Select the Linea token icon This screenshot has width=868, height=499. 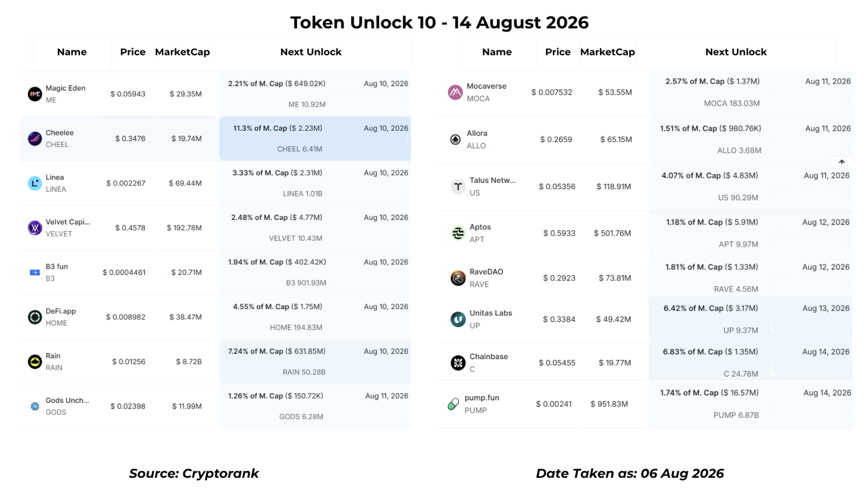point(35,183)
